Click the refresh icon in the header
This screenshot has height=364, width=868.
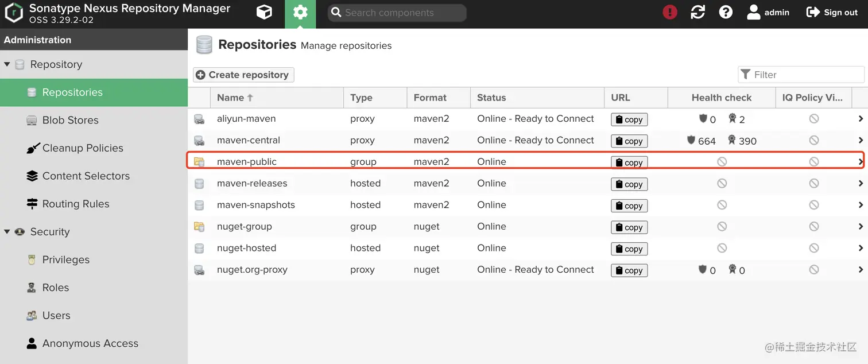click(698, 13)
